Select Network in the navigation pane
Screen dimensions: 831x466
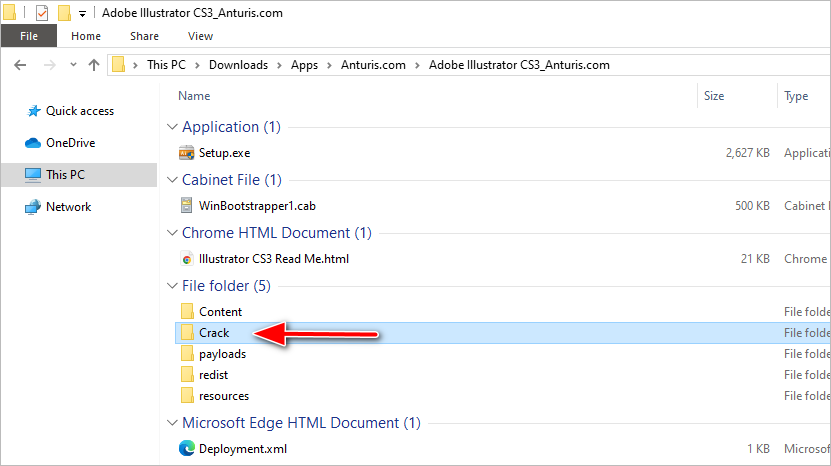(x=68, y=207)
